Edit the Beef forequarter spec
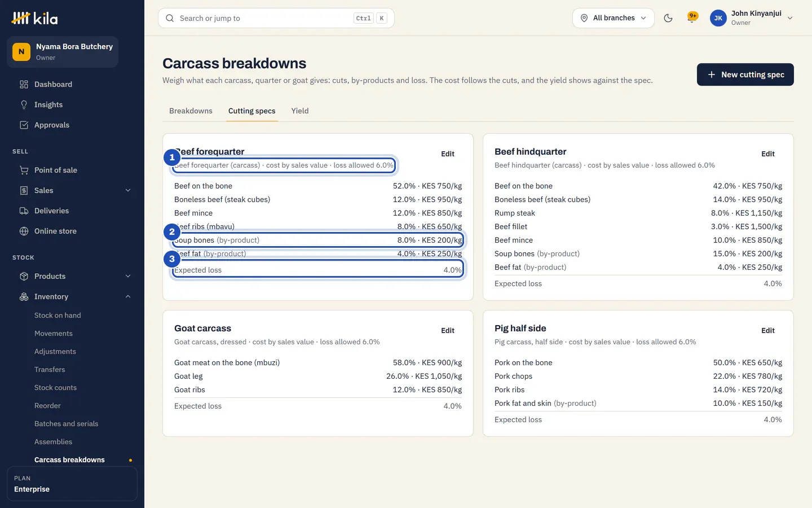The width and height of the screenshot is (812, 508). [x=448, y=154]
